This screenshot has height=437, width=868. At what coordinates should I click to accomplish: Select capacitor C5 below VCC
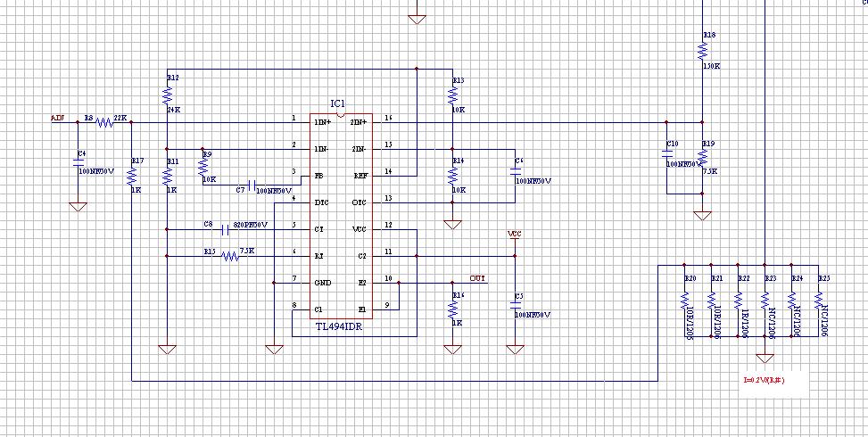[x=516, y=305]
